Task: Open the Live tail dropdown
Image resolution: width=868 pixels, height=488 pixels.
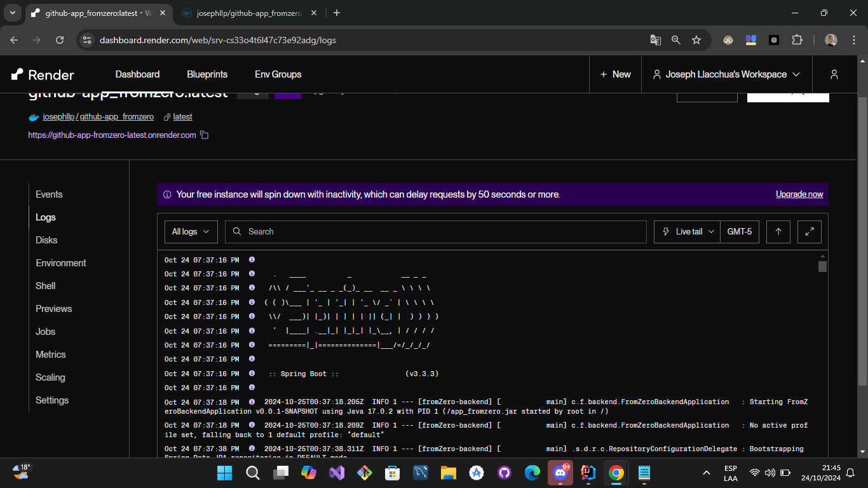Action: [688, 232]
